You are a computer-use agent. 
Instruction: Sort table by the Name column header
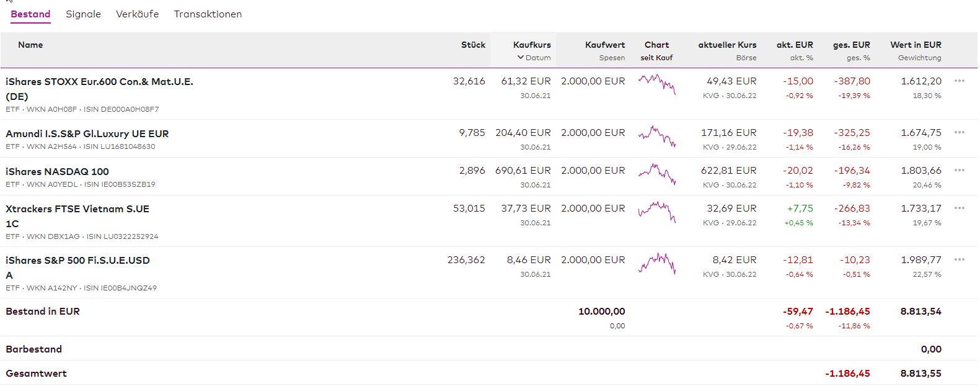click(30, 45)
